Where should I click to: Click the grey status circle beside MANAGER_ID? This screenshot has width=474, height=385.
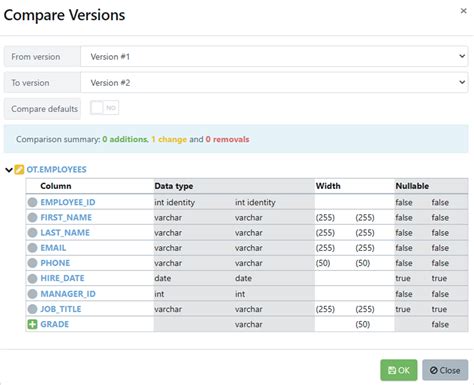[x=32, y=294]
